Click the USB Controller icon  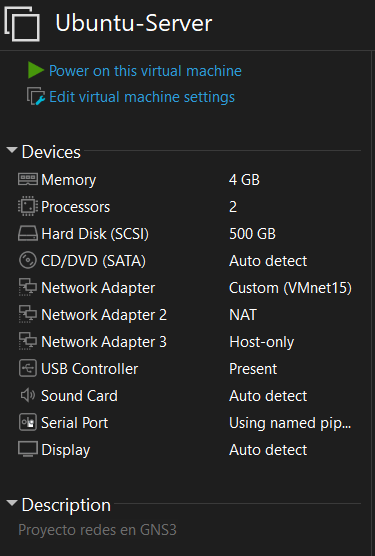coord(28,368)
